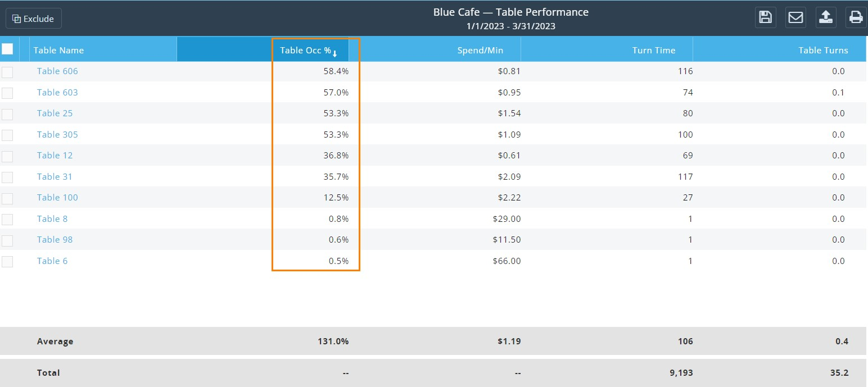Sort by Spend/Min column header
Image resolution: width=868 pixels, height=387 pixels.
click(480, 50)
